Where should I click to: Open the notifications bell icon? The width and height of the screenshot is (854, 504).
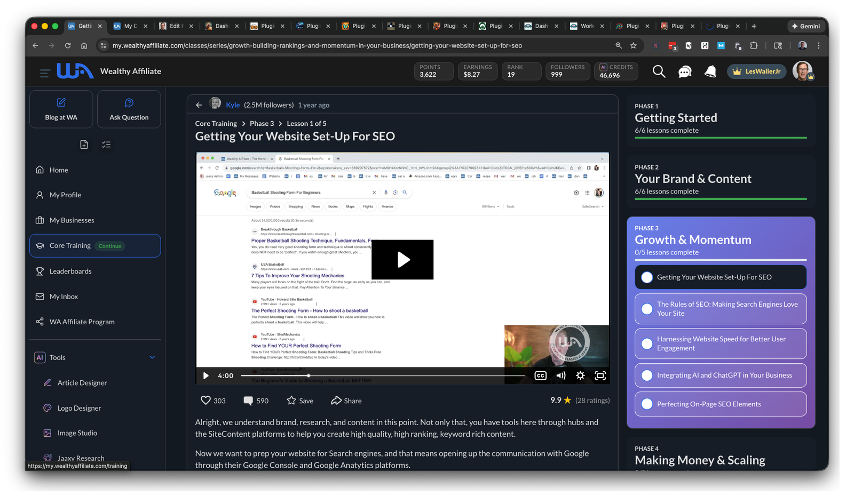click(710, 71)
